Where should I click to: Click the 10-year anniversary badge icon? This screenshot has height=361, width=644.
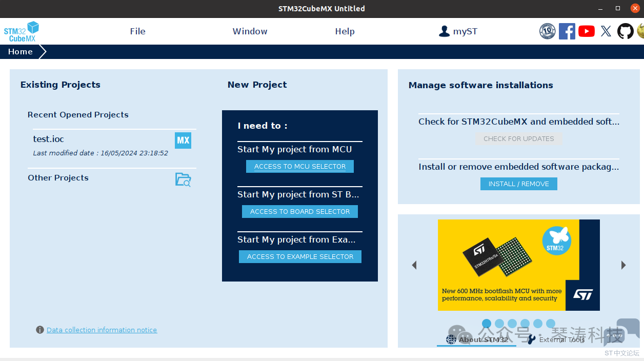547,31
